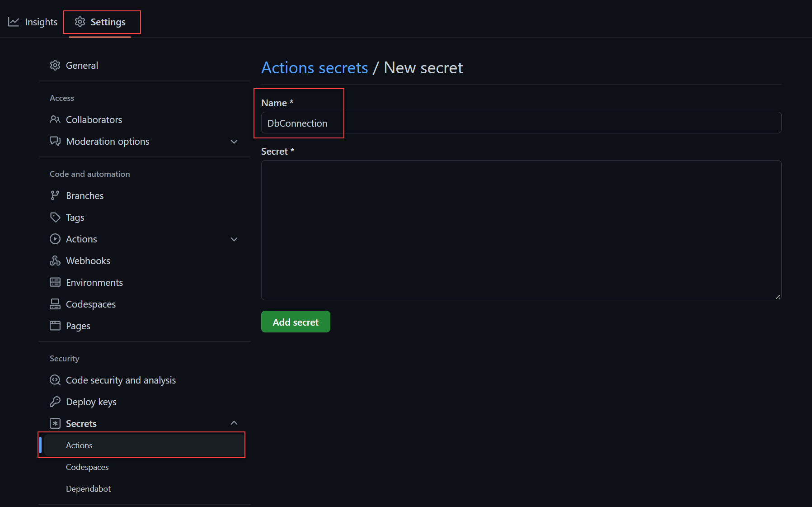Go to Pages settings
The image size is (812, 507).
point(78,326)
